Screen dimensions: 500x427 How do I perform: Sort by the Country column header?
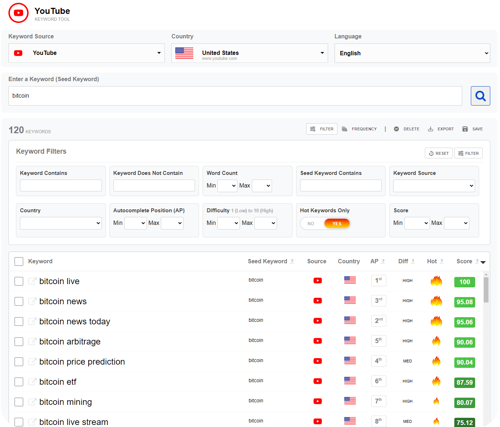[349, 261]
